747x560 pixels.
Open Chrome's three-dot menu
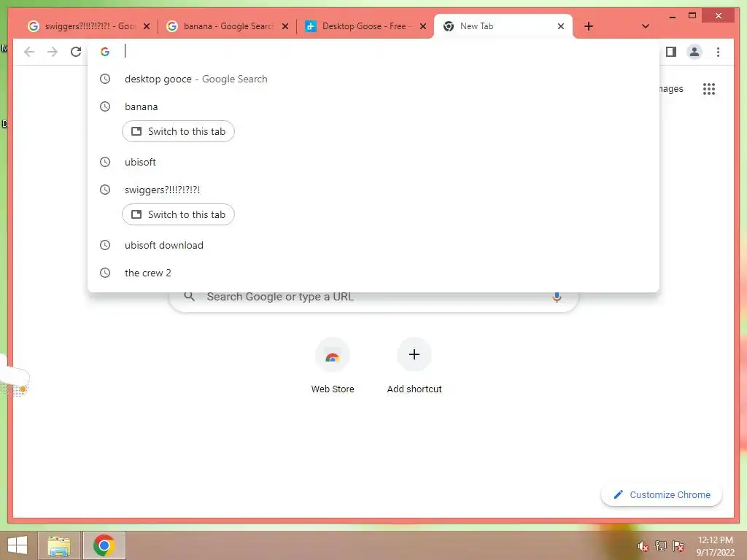718,52
